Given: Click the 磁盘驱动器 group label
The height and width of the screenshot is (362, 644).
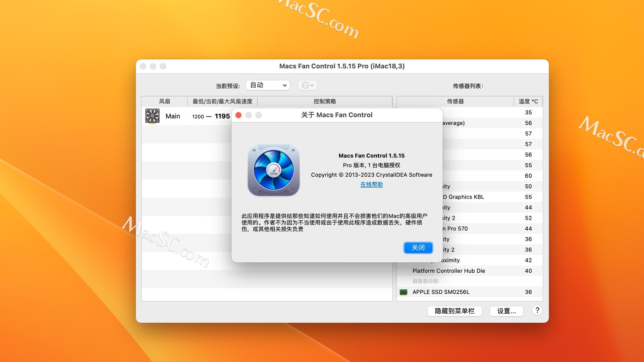Looking at the screenshot, I should (426, 281).
